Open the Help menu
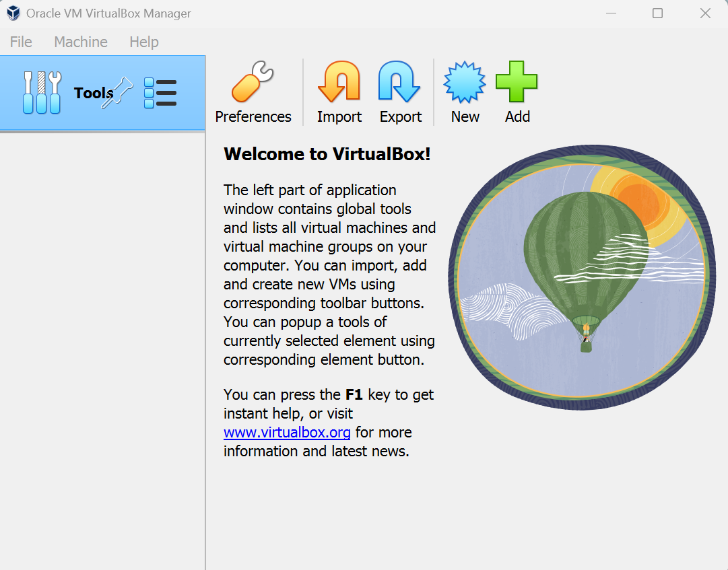Image resolution: width=728 pixels, height=570 pixels. [x=144, y=42]
